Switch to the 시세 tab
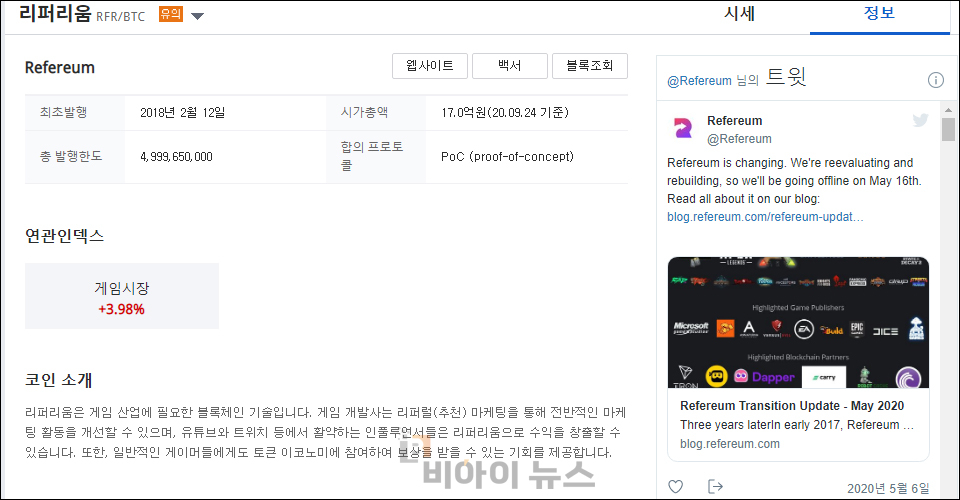Screen dimensions: 960x500 (740, 13)
